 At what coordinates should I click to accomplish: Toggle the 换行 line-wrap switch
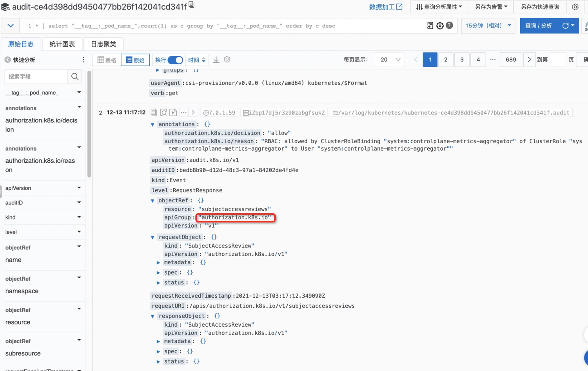175,60
